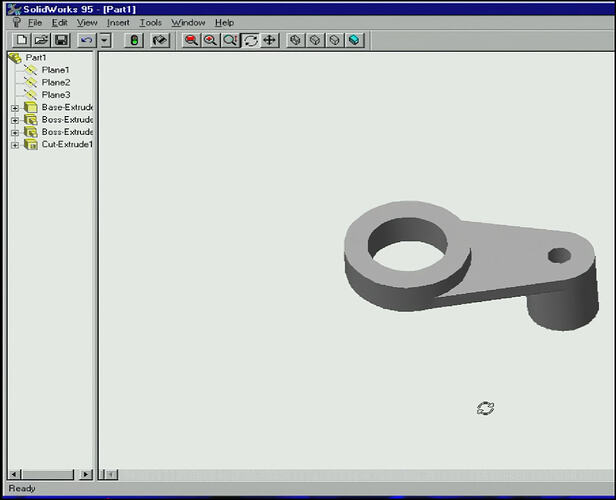Open the File menu
The height and width of the screenshot is (500, 616).
[x=35, y=23]
